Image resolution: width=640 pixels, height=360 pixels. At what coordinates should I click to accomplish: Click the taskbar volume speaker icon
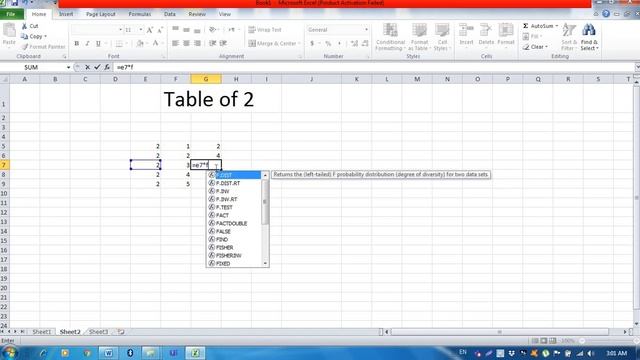pos(591,353)
